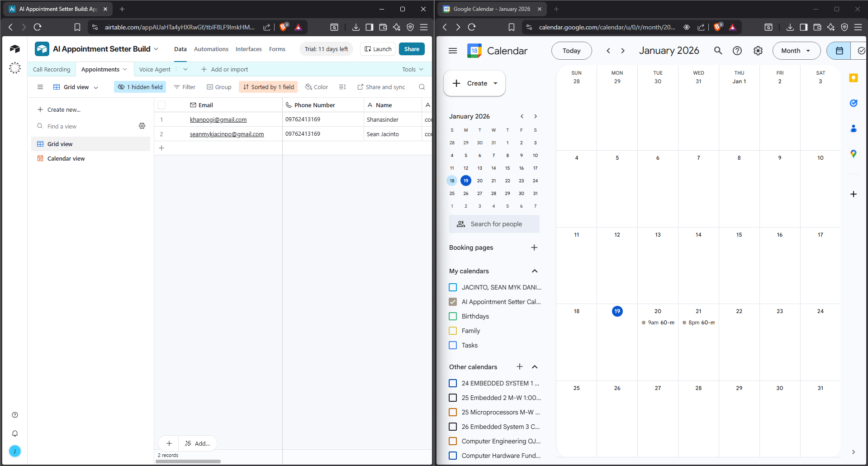Screen dimensions: 868x466
Task: Collapse Other calendars section
Action: point(535,366)
